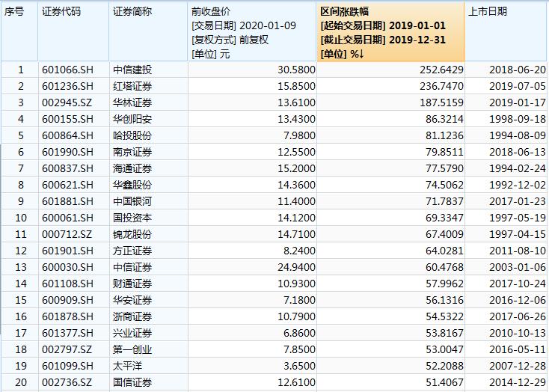Select stock code 601990.SH
The height and width of the screenshot is (392, 549).
pyautogui.click(x=68, y=152)
